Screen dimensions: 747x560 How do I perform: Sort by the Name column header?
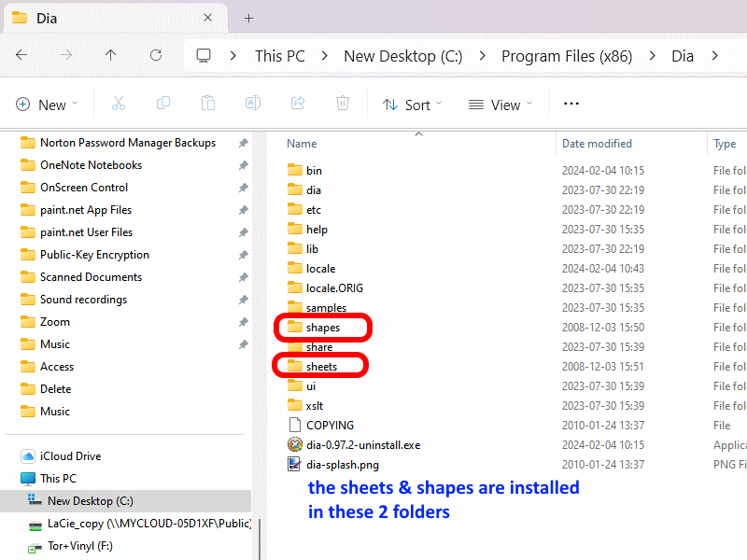[302, 144]
